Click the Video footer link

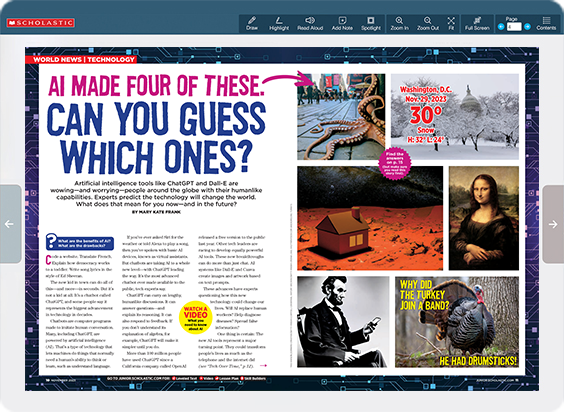tap(206, 379)
